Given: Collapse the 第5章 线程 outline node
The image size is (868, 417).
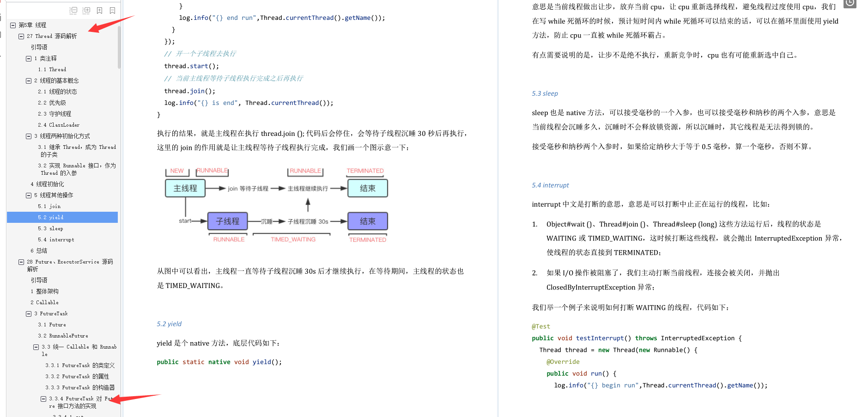Looking at the screenshot, I should point(13,25).
